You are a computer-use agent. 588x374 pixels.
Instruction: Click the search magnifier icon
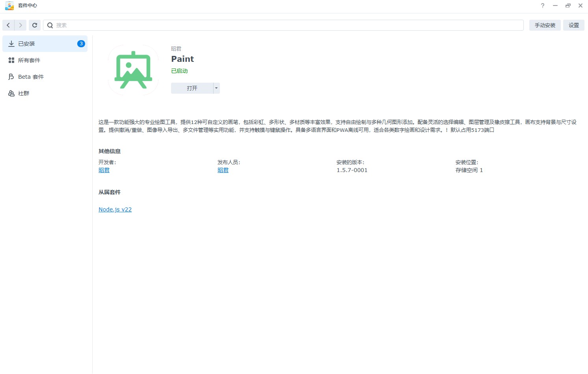[50, 25]
